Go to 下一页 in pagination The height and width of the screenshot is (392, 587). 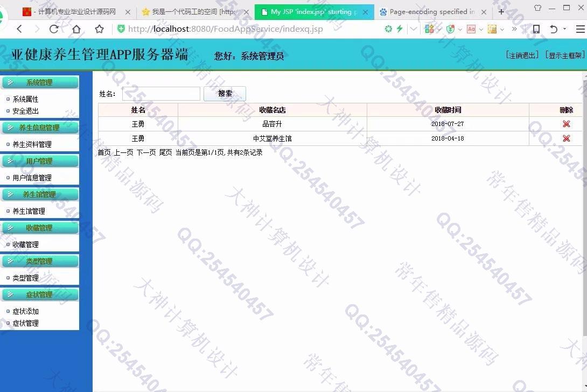pos(146,152)
